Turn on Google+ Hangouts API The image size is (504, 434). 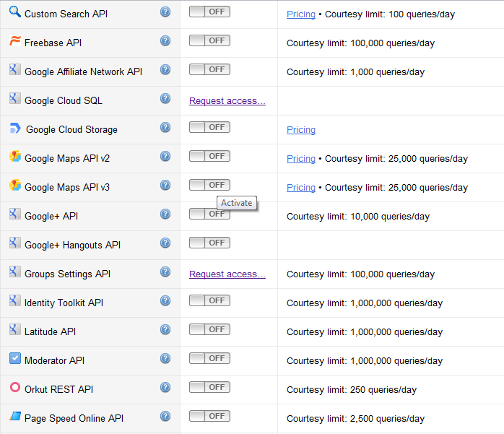pos(209,243)
